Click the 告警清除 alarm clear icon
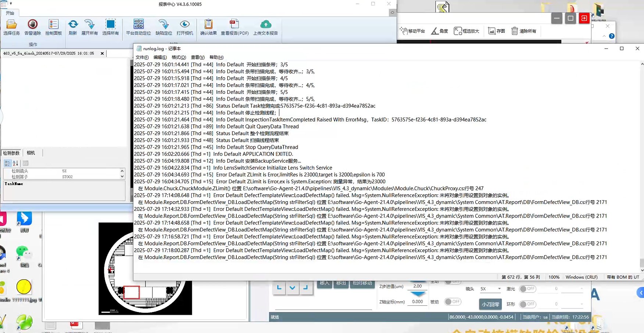The image size is (644, 333). [33, 25]
